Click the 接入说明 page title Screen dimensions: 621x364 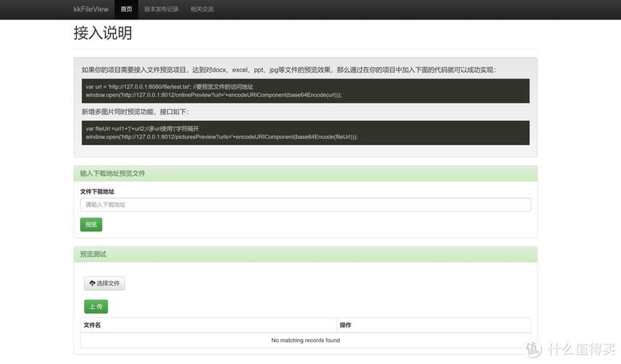click(103, 33)
